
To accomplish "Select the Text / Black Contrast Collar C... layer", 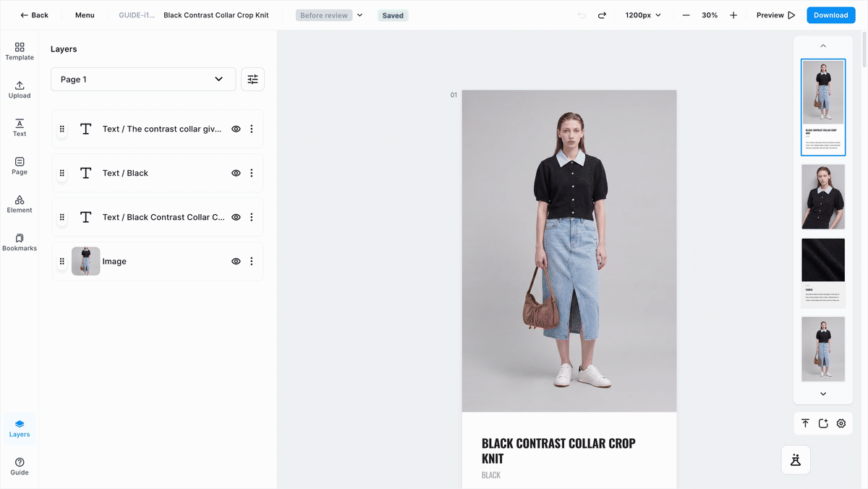I will (158, 217).
